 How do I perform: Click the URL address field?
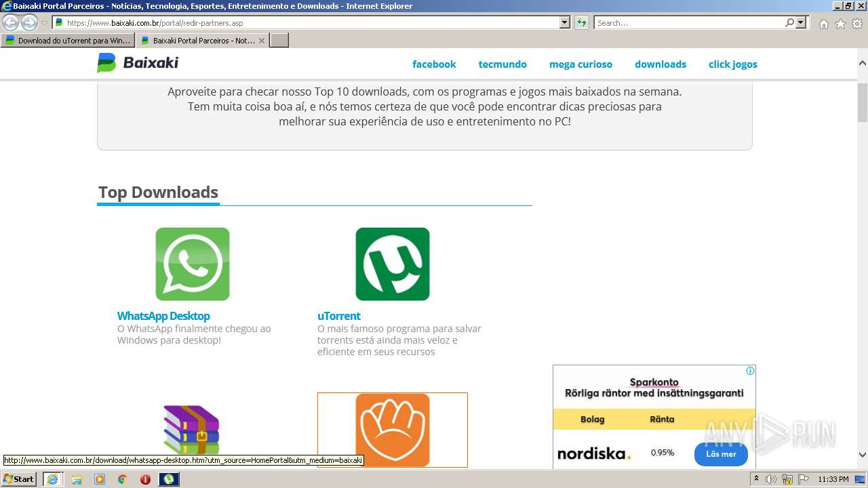coord(311,22)
